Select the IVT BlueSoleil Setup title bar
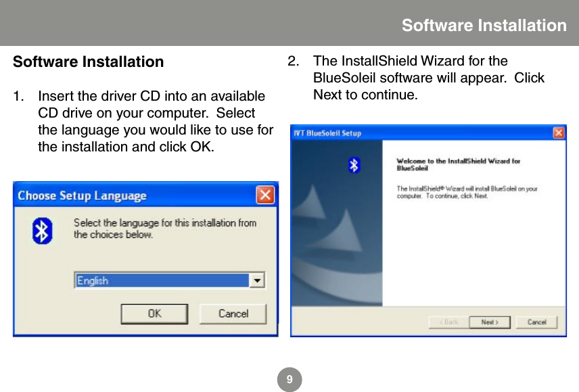This screenshot has width=579, height=392. coord(406,132)
